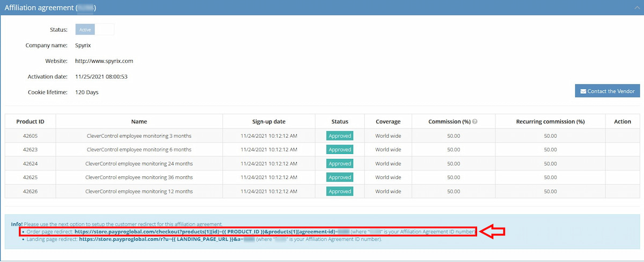Image resolution: width=644 pixels, height=262 pixels.
Task: Click the Status column header
Action: (340, 122)
